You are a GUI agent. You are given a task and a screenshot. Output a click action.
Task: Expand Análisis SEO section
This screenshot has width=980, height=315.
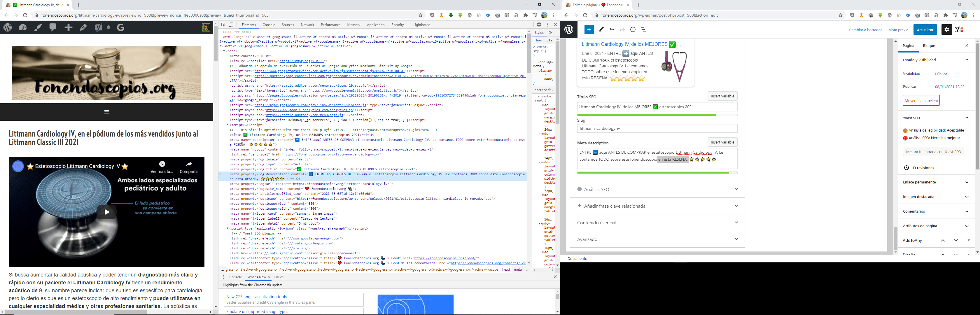coord(657,189)
